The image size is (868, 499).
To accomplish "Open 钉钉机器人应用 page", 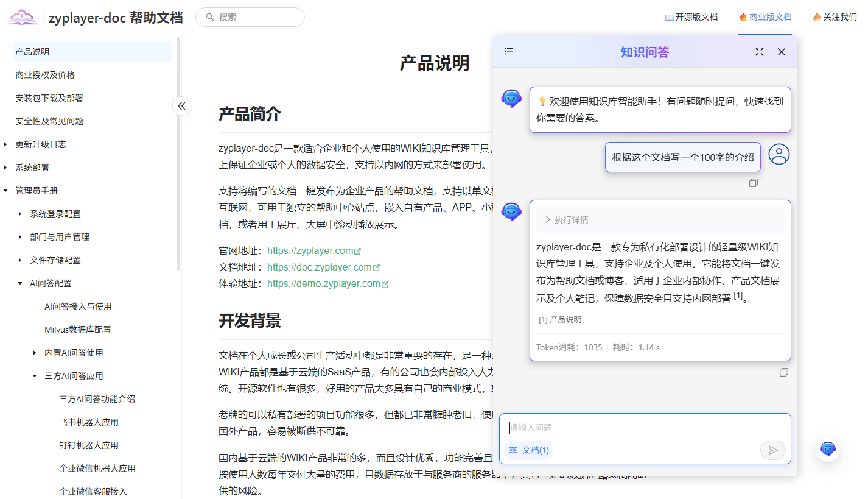I will coord(89,445).
